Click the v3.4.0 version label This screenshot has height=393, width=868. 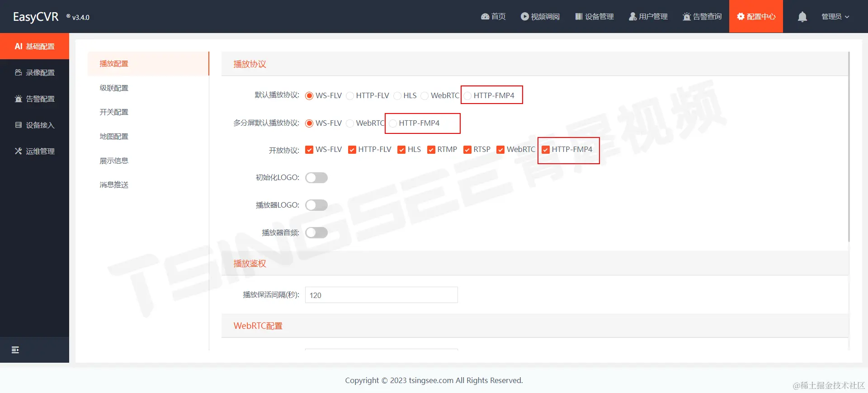point(80,17)
